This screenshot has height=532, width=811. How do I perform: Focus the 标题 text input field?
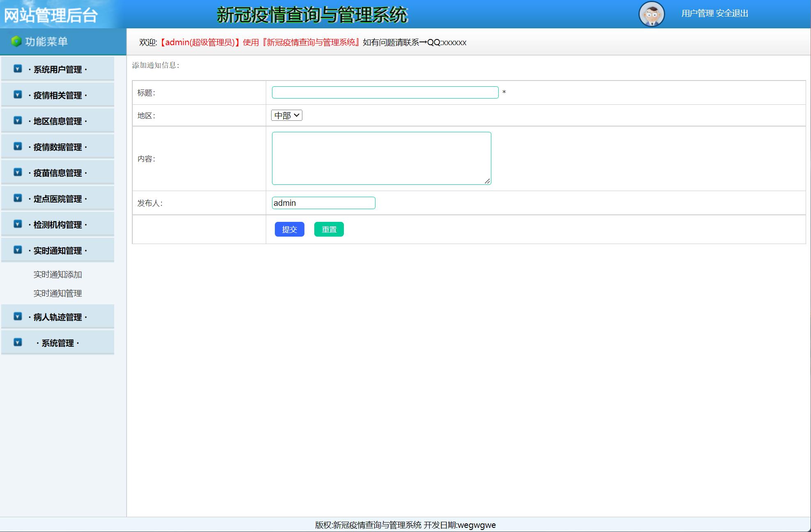385,92
